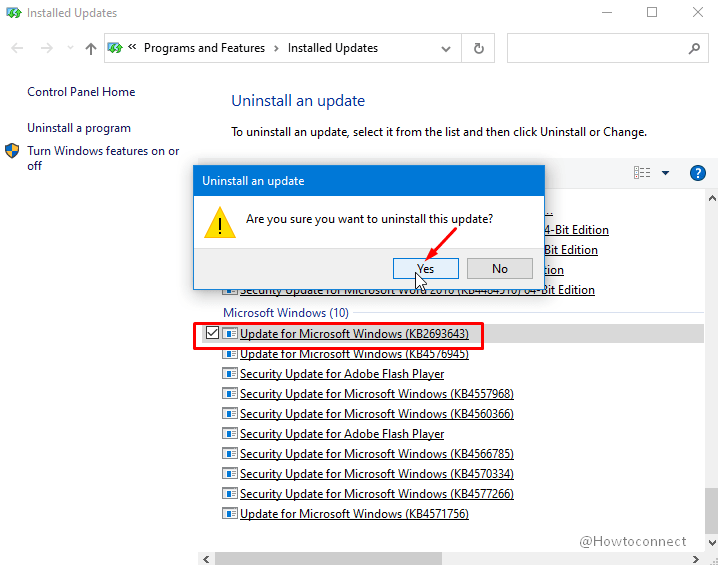Collapse the Microsoft Windows (10) group

[x=286, y=313]
